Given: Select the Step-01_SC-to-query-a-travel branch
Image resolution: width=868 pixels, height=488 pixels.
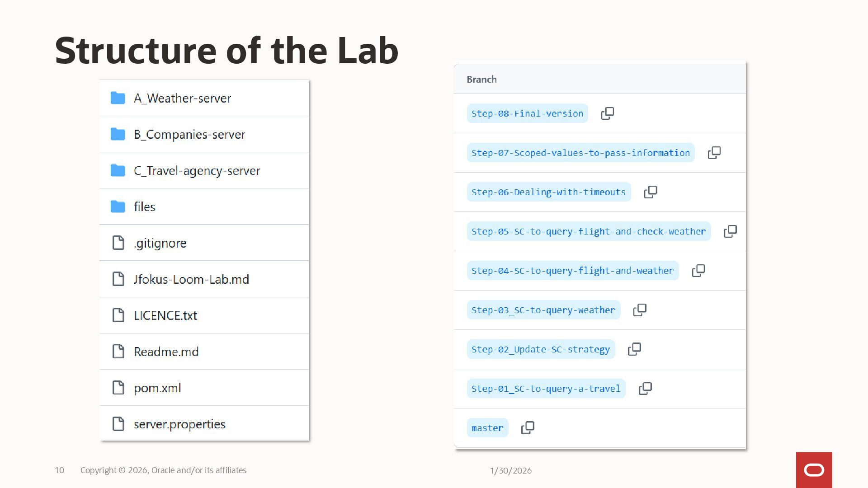Looking at the screenshot, I should (546, 389).
